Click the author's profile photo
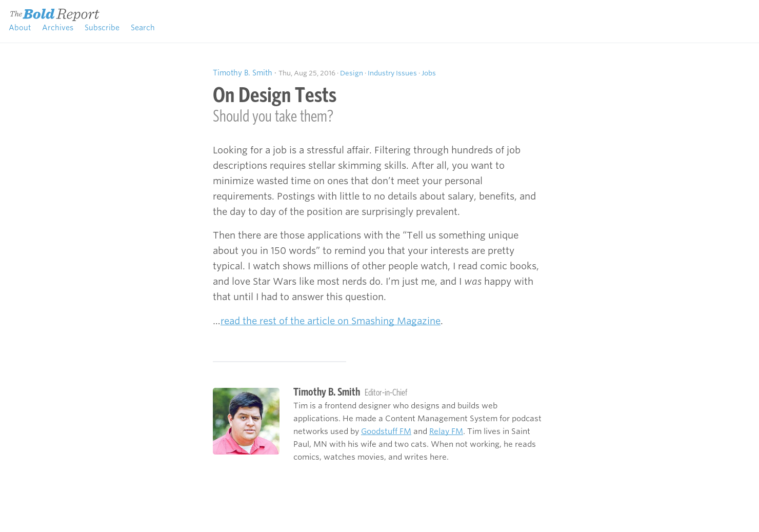 pos(246,421)
